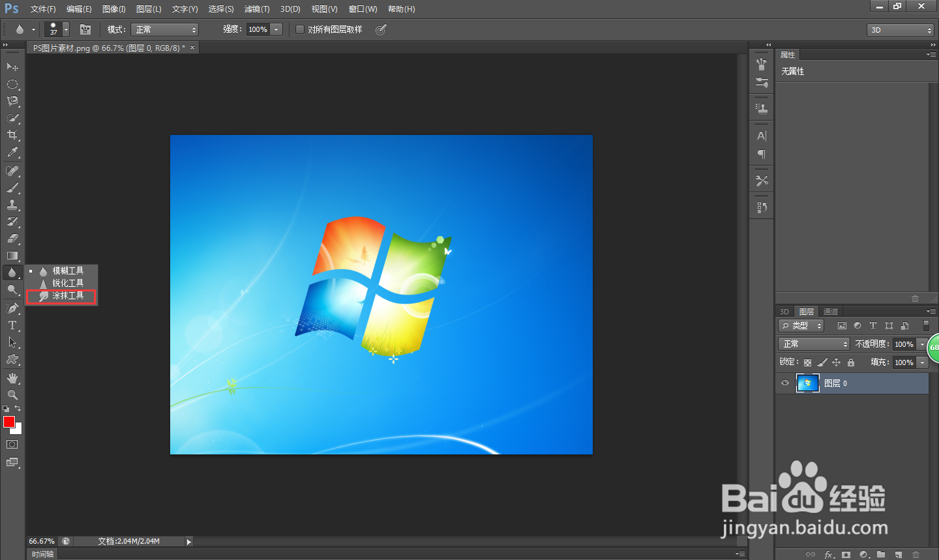Select the Custom Shape tool
Screen dimensions: 939x560
(x=12, y=359)
